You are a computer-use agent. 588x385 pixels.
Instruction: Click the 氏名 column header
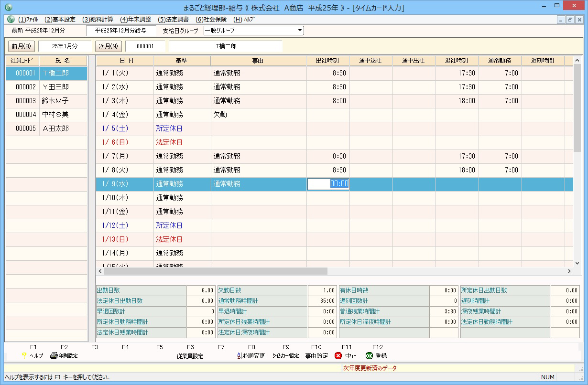63,61
